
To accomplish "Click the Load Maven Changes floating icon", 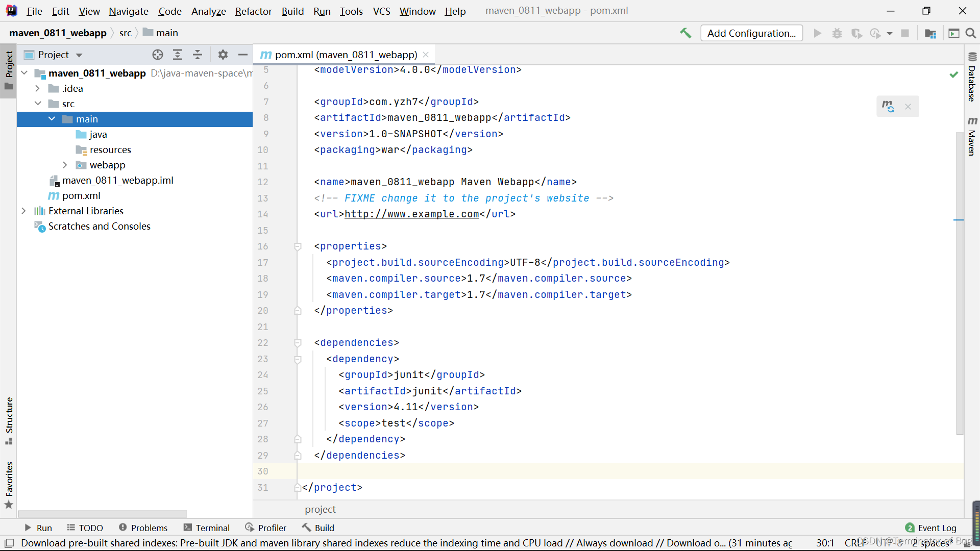I will pos(888,106).
